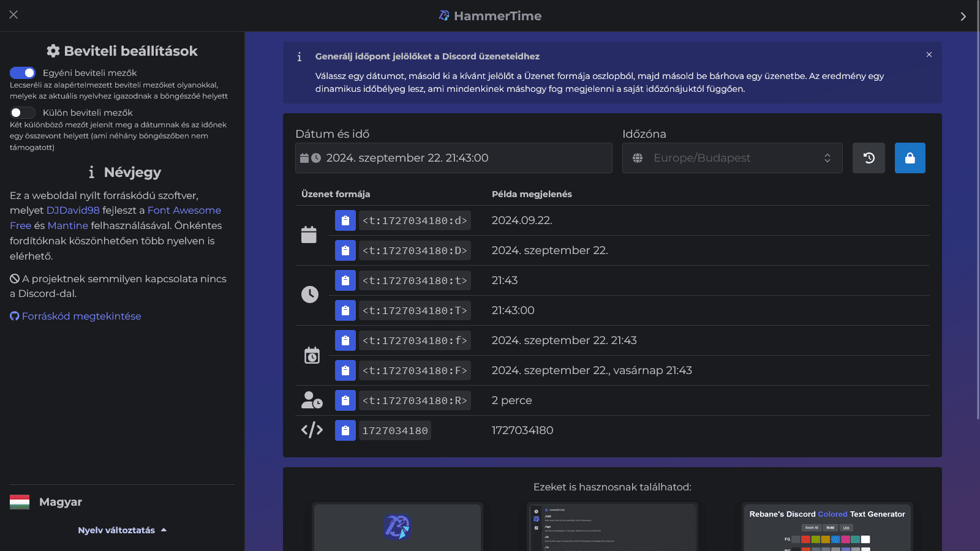This screenshot has height=551, width=980.
Task: Click the Hungarian flag icon near Magyar
Action: (x=18, y=501)
